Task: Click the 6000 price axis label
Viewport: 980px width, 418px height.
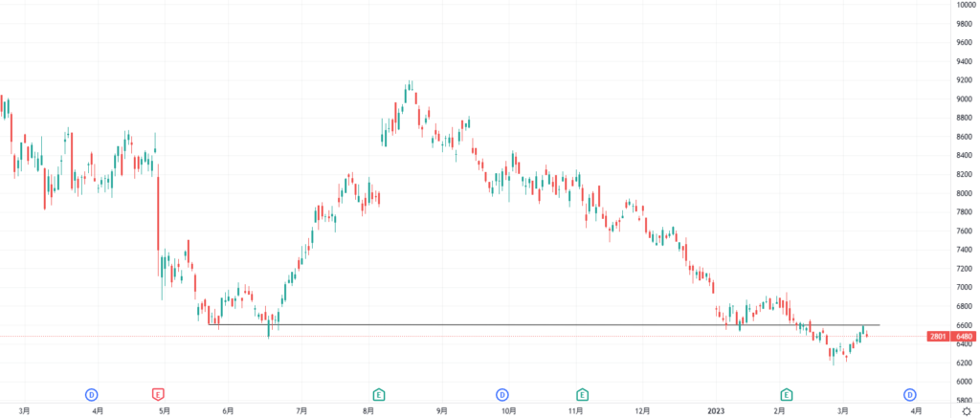Action: pyautogui.click(x=965, y=381)
